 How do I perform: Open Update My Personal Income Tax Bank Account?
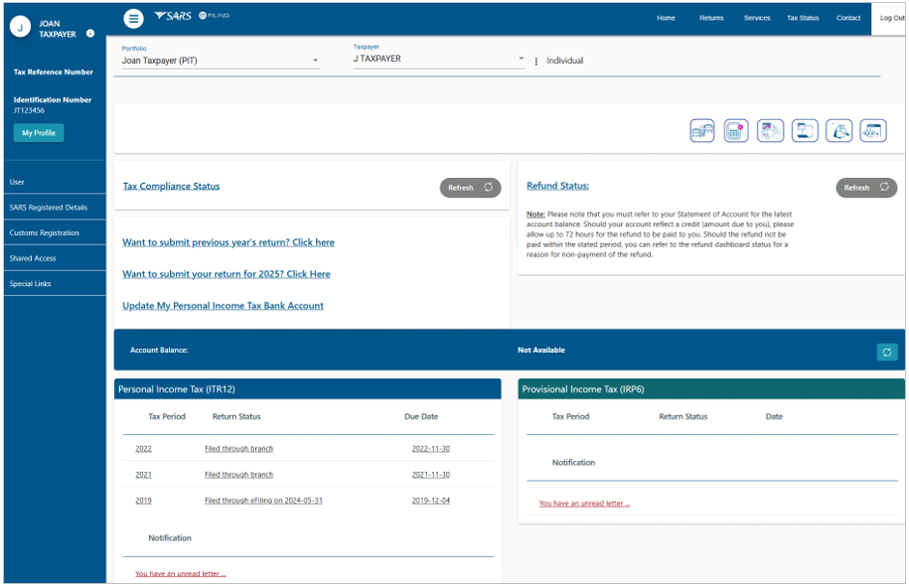click(x=223, y=306)
